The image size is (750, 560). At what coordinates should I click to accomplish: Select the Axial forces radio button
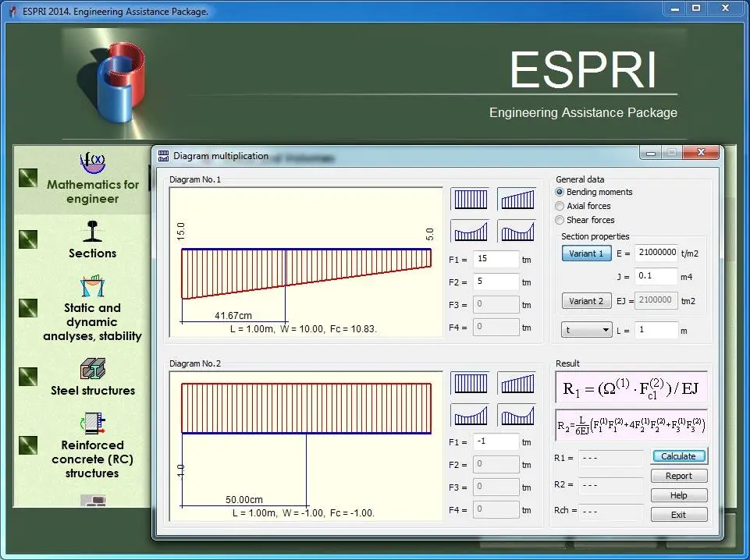[559, 206]
